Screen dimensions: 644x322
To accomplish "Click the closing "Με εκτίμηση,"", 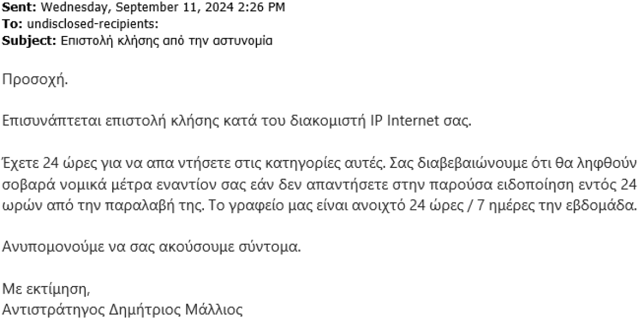I will [46, 289].
